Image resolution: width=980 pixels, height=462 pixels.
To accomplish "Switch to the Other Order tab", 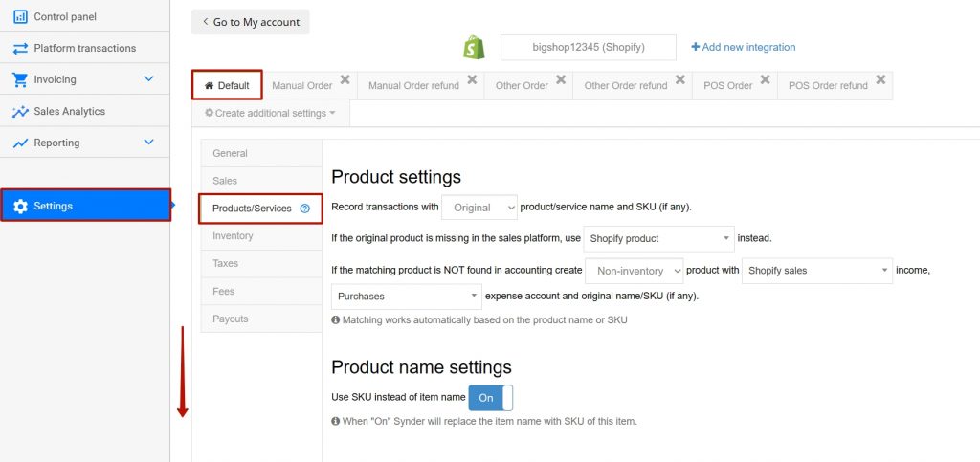I will click(x=522, y=85).
